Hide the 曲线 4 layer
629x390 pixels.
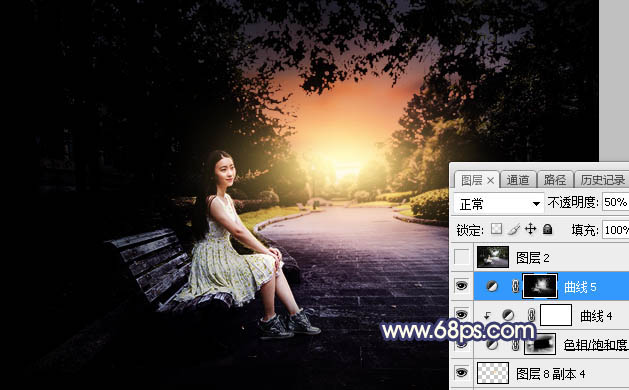462,315
